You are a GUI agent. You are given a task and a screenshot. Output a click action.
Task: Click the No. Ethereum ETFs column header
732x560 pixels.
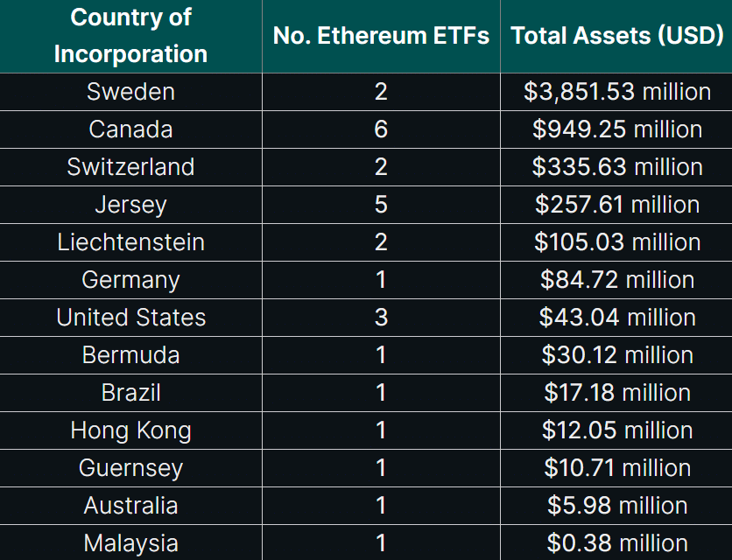pos(381,36)
